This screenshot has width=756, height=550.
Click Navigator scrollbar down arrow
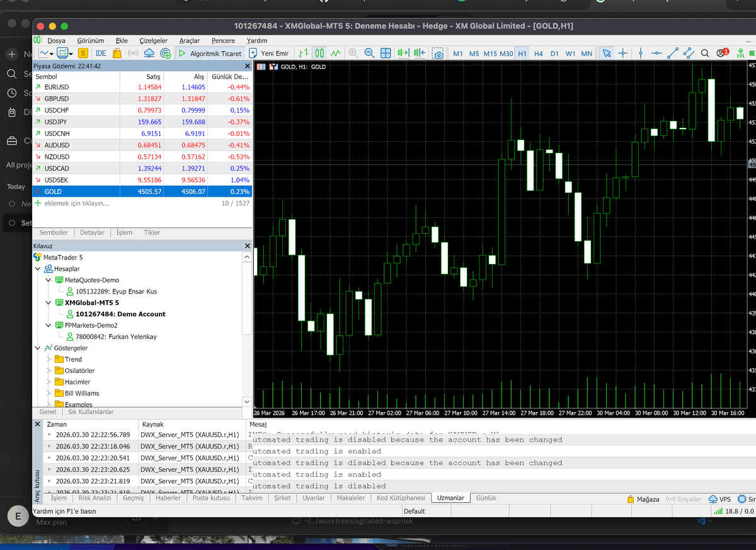click(x=247, y=401)
